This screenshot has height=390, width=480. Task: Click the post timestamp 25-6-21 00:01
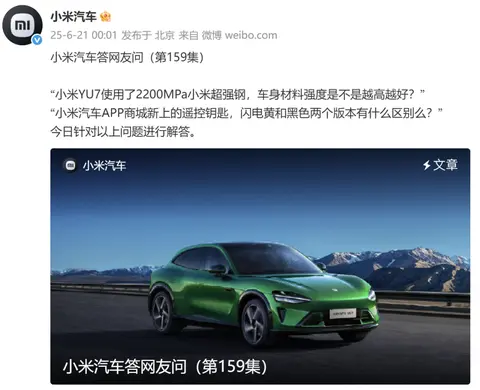(x=84, y=35)
